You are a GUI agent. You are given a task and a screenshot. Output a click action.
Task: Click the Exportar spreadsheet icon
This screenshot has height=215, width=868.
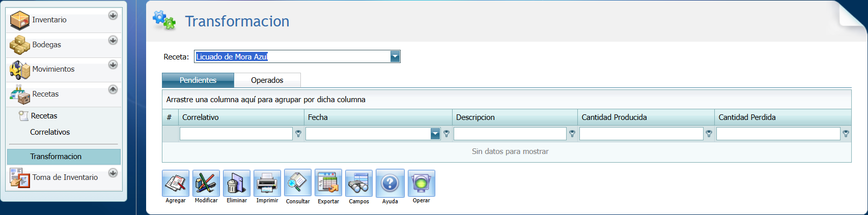point(328,183)
